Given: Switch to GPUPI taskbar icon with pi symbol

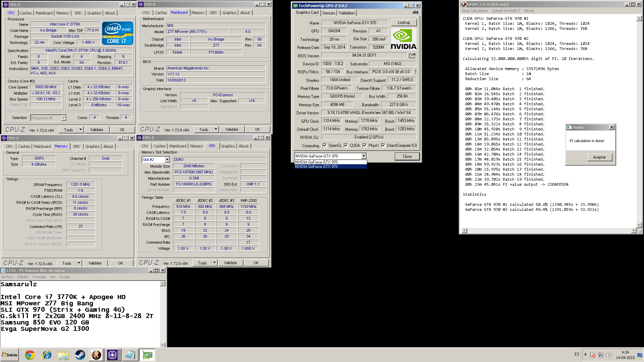Looking at the screenshot, I should pos(96,355).
